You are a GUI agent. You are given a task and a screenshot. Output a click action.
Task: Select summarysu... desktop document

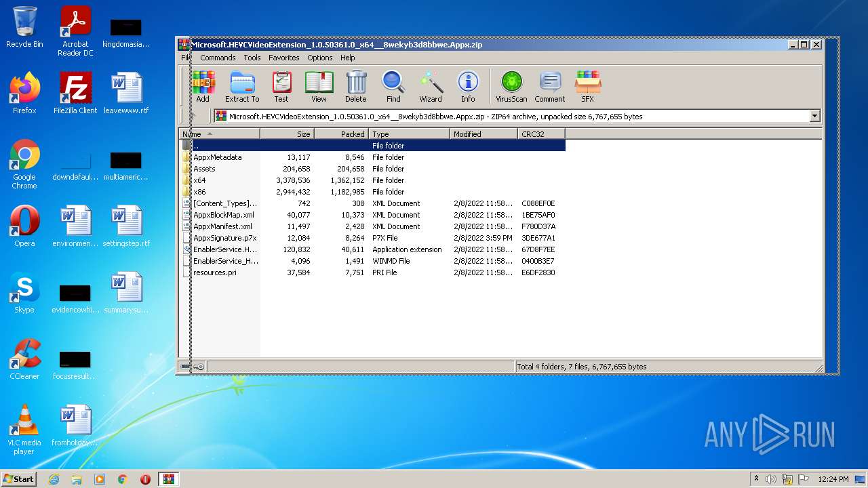pos(126,293)
